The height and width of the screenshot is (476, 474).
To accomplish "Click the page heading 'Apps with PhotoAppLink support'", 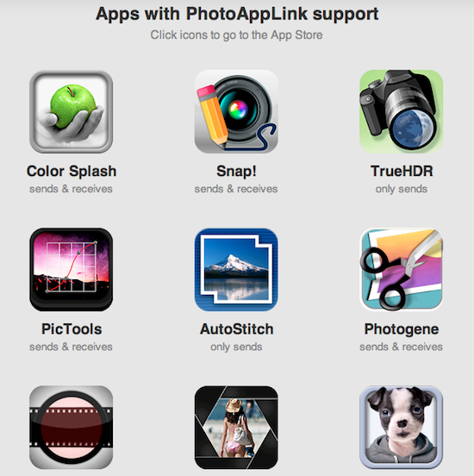I will click(x=237, y=15).
